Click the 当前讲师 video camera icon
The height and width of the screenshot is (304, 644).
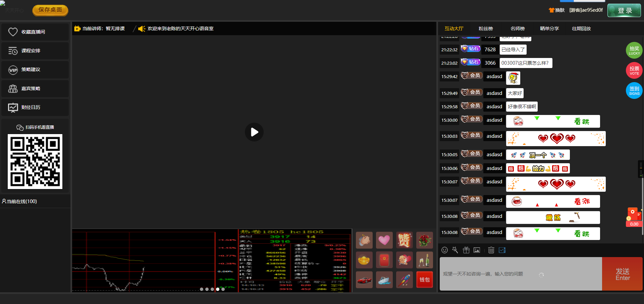click(x=77, y=28)
